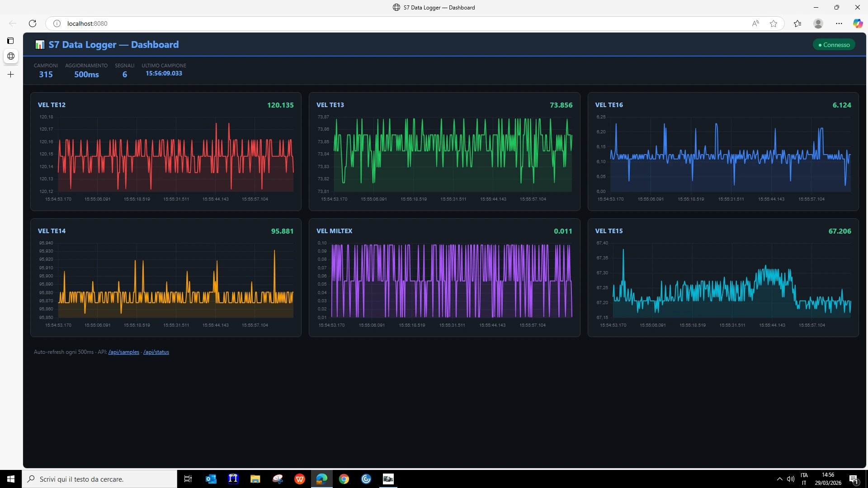868x488 pixels.
Task: Add a new tab with plus icon
Action: pyautogui.click(x=11, y=75)
